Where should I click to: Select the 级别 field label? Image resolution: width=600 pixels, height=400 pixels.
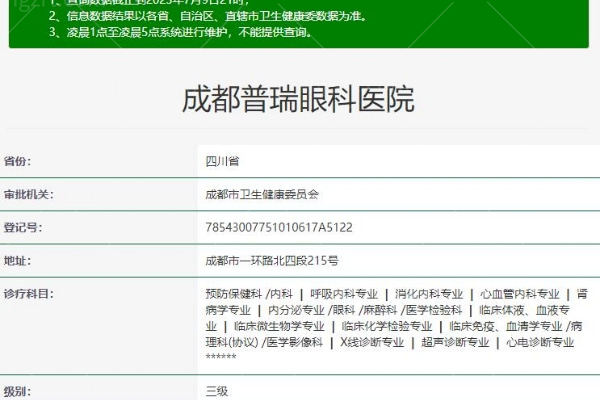(x=18, y=392)
